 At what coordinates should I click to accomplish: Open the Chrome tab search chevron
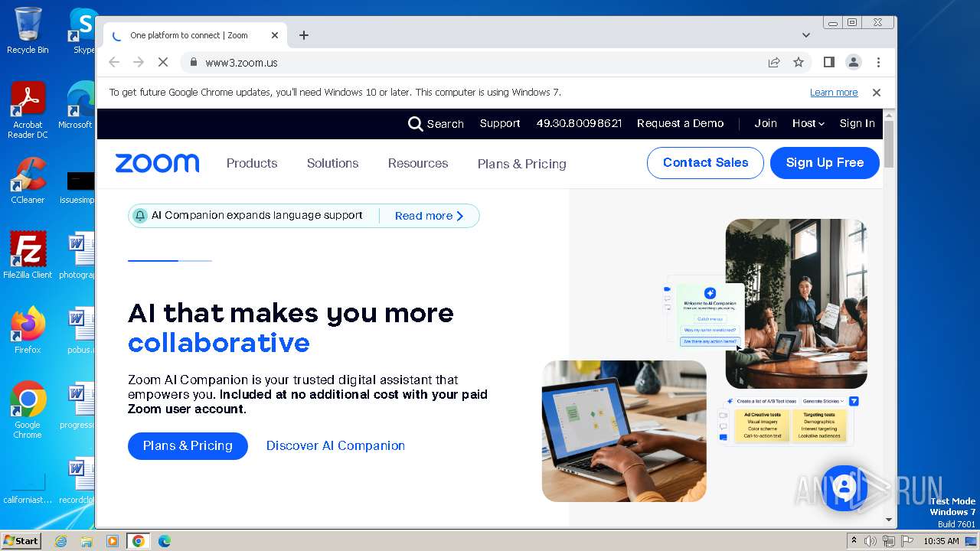tap(805, 35)
